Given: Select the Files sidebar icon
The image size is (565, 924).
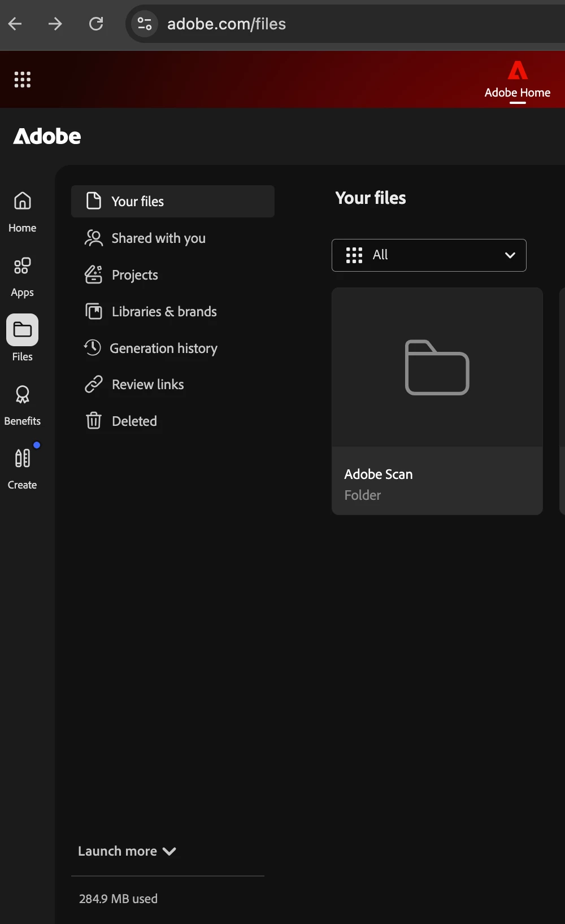Looking at the screenshot, I should (x=22, y=330).
